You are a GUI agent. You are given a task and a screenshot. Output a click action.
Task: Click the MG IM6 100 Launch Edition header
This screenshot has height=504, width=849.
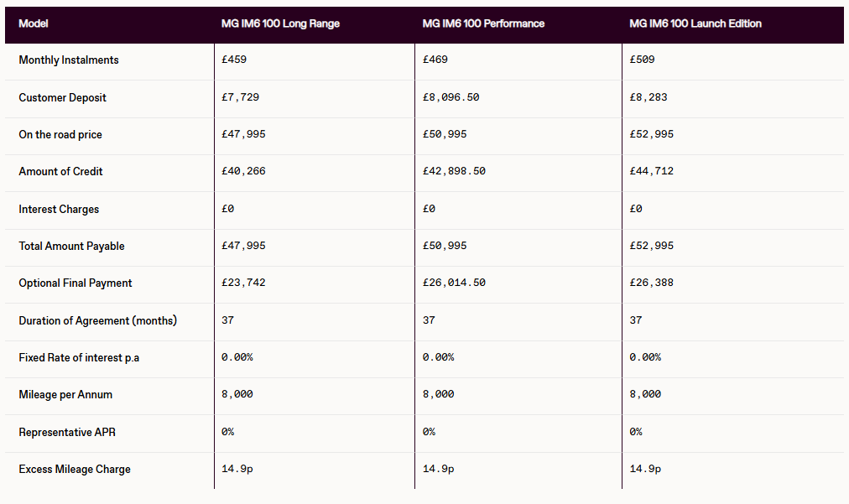pos(695,23)
